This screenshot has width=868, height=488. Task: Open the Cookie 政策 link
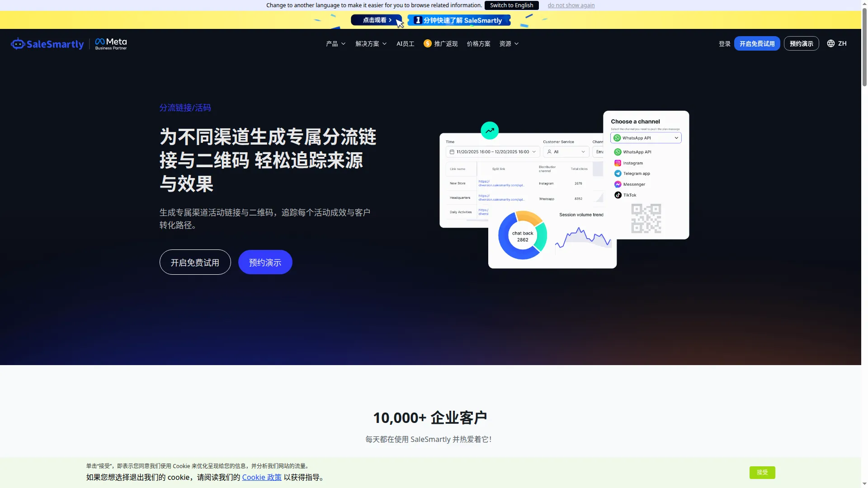(262, 477)
